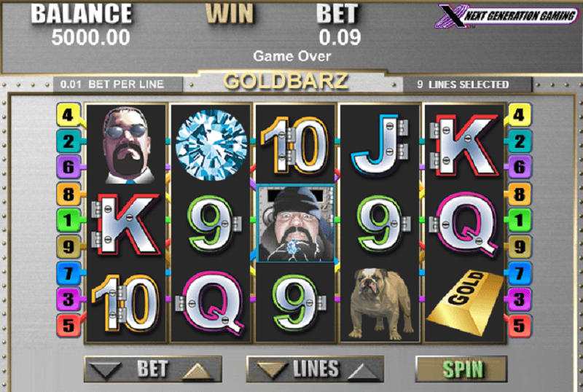583x392 pixels.
Task: Decrease bet with the BET down arrow
Action: click(x=105, y=370)
